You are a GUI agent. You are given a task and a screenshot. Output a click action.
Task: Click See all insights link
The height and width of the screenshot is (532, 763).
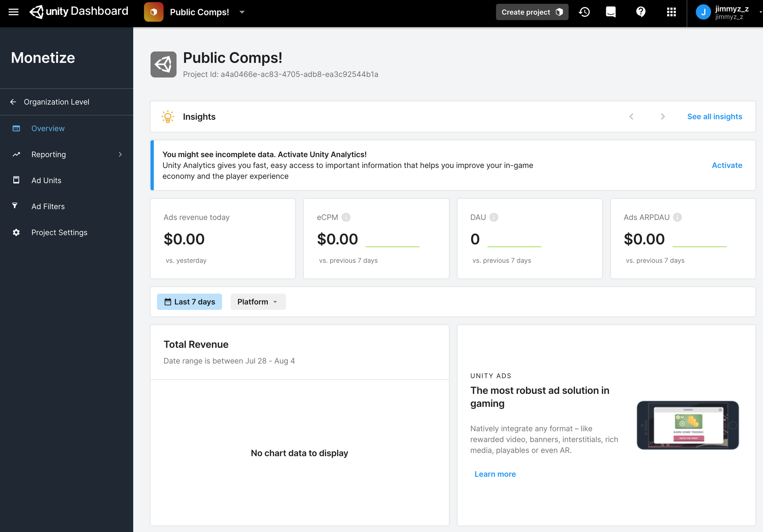click(714, 116)
